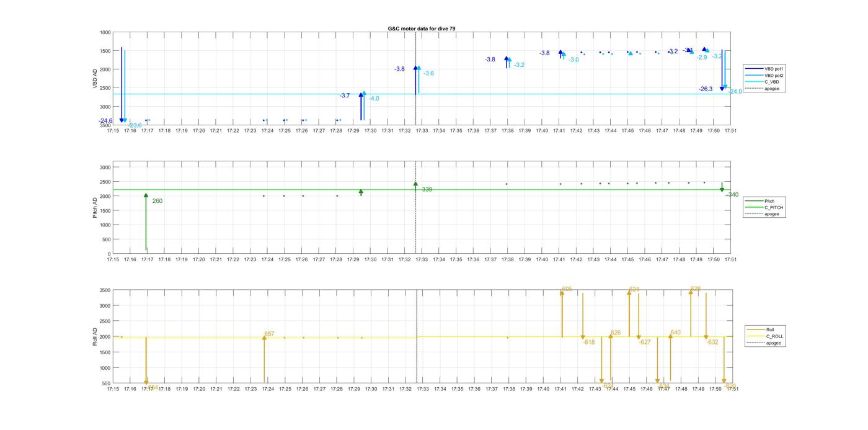Click the '-3.0' data label
The width and height of the screenshot is (868, 430).
pos(573,60)
